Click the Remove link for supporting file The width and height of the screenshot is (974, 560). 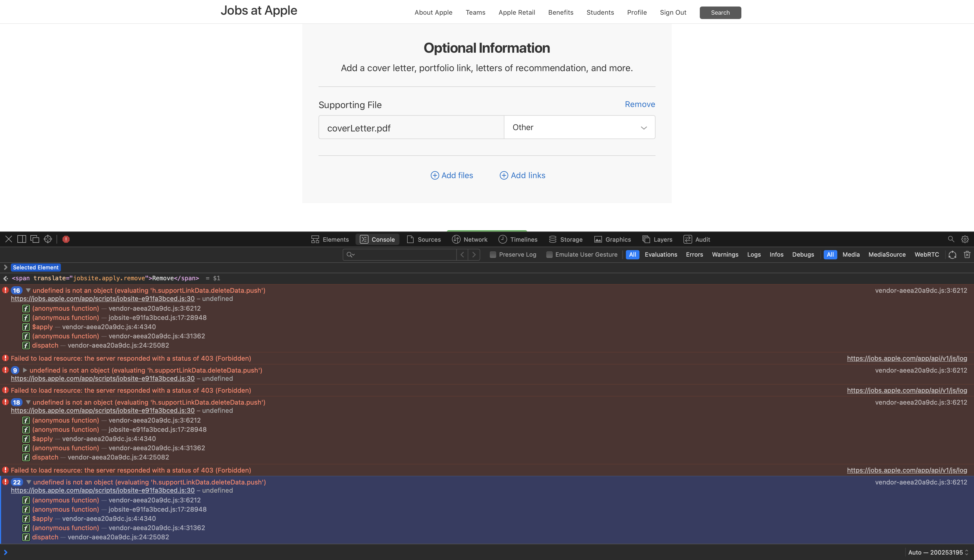pos(639,104)
